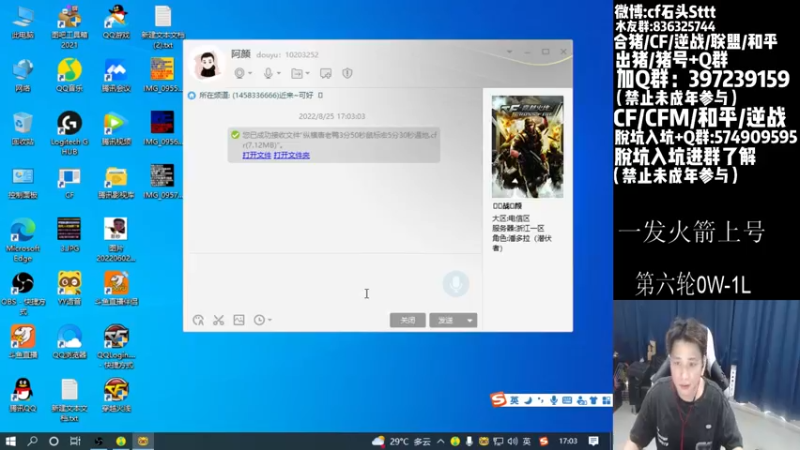
Task: Expand message history dropdown arrow
Action: [x=270, y=320]
